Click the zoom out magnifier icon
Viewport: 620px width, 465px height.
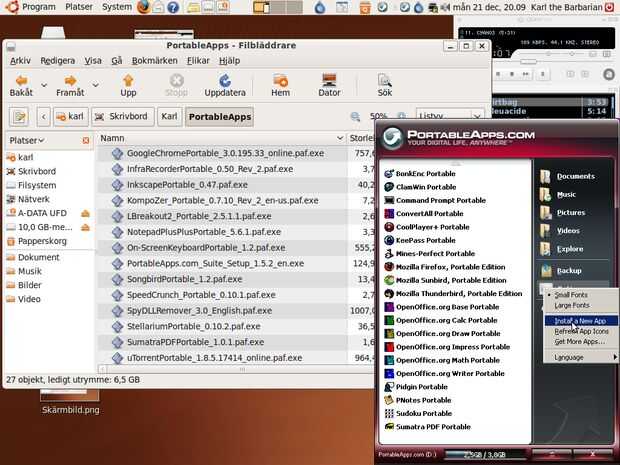(355, 116)
